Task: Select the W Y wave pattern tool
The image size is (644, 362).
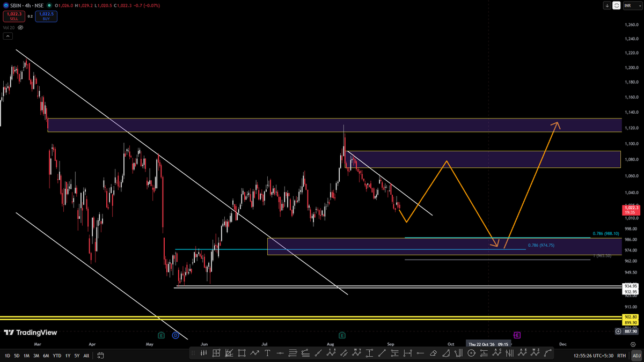Action: [x=356, y=353]
